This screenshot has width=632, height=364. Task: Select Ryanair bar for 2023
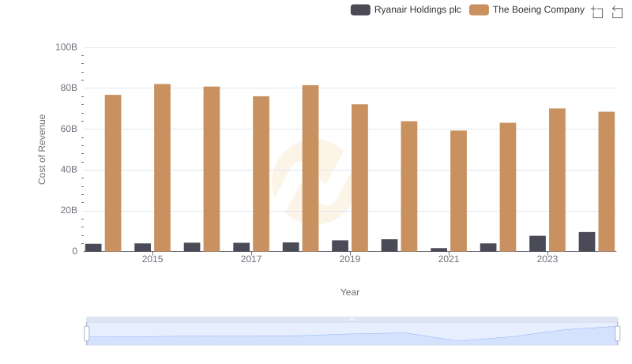coord(537,244)
